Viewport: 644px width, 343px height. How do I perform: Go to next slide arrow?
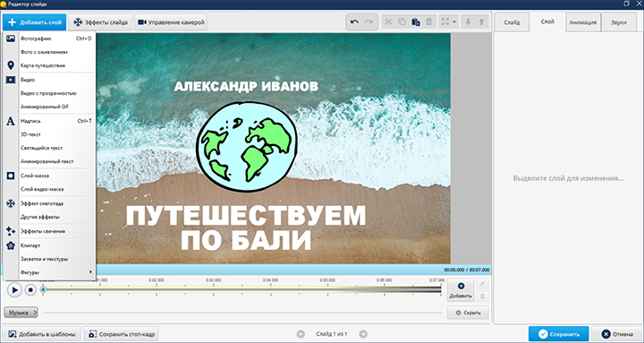pyautogui.click(x=363, y=334)
